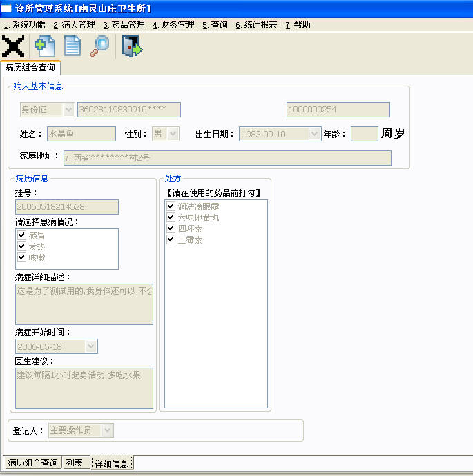473x476 pixels.
Task: Expand the 身份证 ID type dropdown
Action: [x=68, y=110]
